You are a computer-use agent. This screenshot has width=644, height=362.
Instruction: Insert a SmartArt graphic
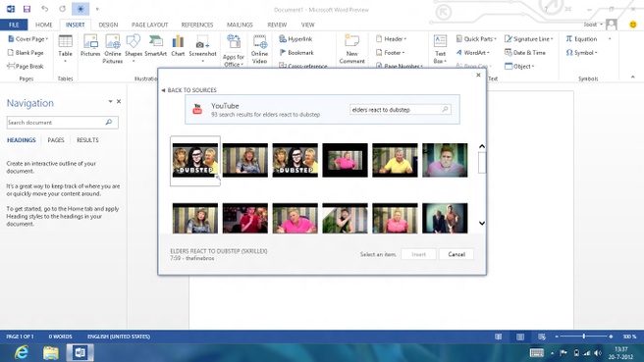(156, 46)
